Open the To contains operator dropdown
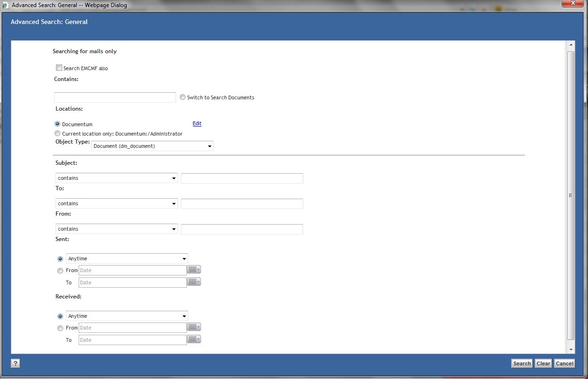The height and width of the screenshot is (379, 588). [117, 203]
